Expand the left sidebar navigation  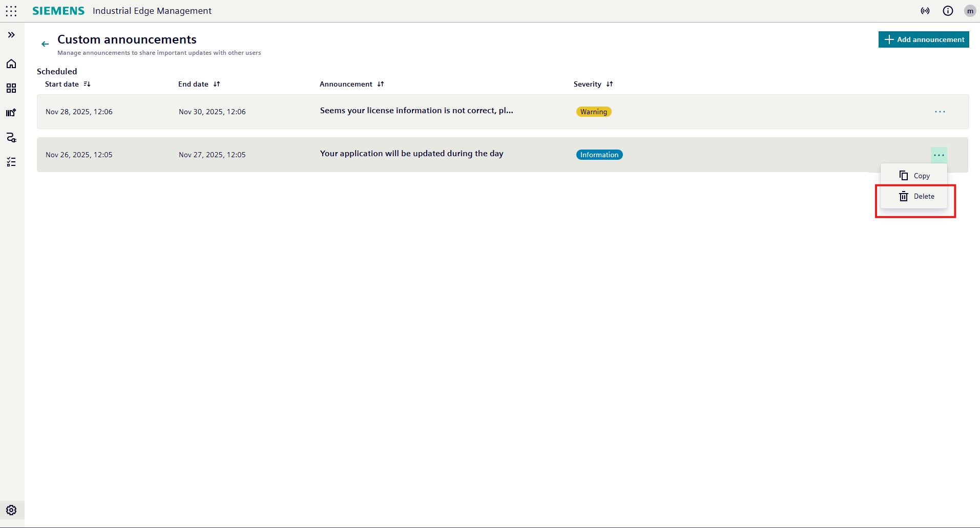point(11,35)
